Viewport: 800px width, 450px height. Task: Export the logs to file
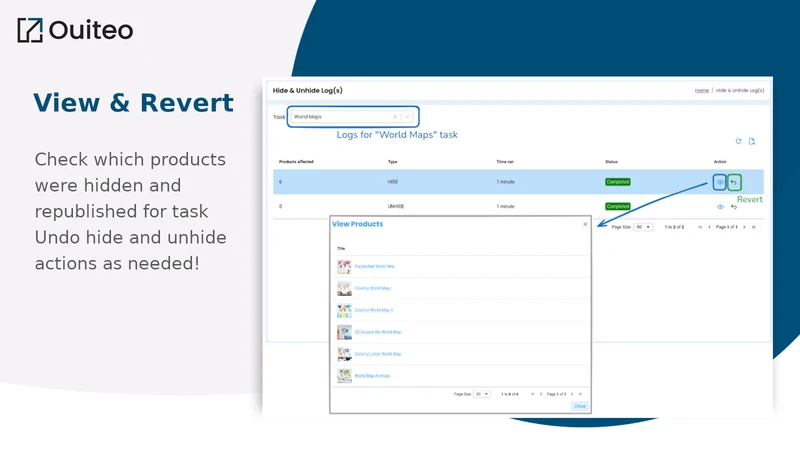(752, 141)
